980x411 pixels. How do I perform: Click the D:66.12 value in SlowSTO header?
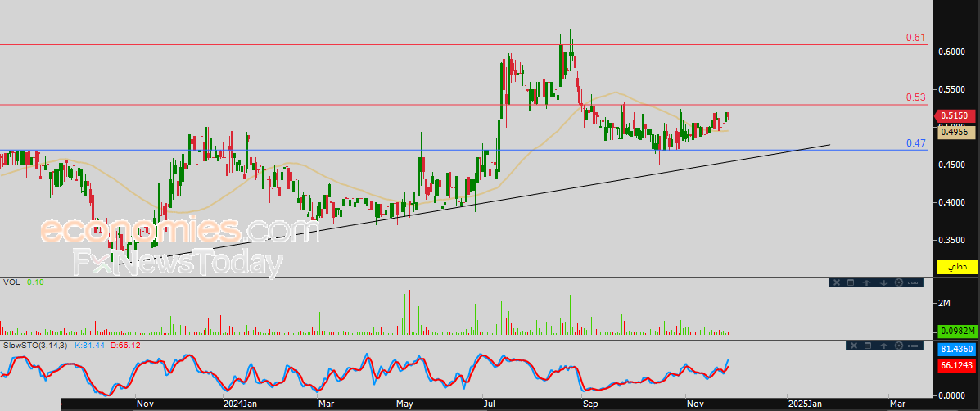(x=125, y=345)
